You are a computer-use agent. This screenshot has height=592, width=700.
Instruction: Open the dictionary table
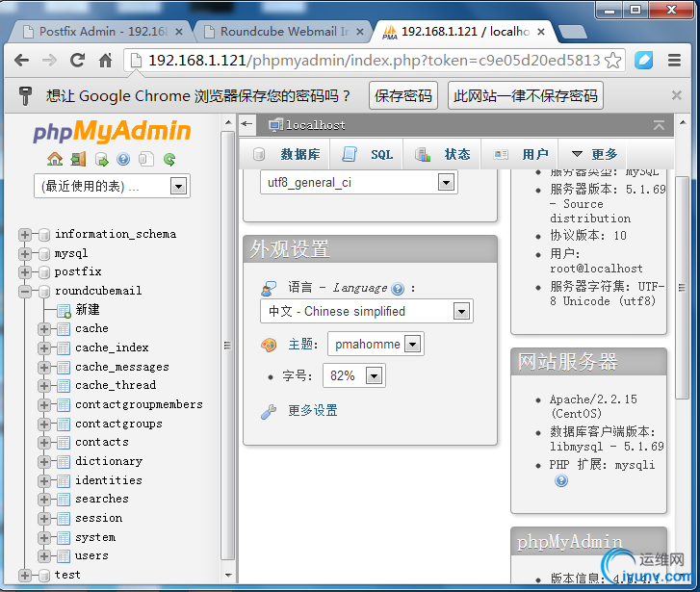click(109, 461)
